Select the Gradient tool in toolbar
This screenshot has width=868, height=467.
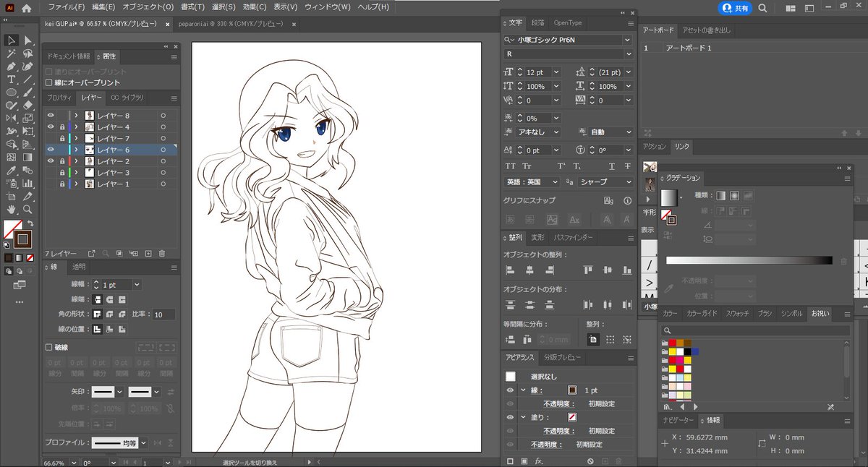point(28,158)
